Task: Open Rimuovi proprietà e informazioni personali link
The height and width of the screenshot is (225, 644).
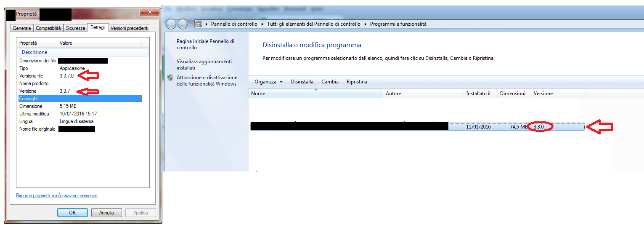Action: [x=57, y=196]
